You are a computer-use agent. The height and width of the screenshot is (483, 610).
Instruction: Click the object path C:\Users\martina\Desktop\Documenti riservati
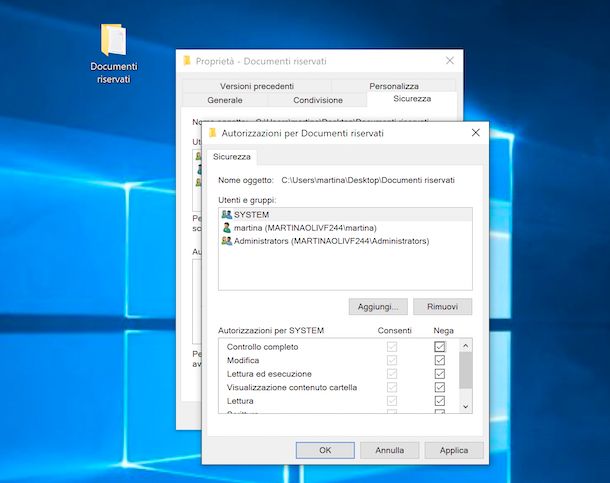(x=368, y=180)
